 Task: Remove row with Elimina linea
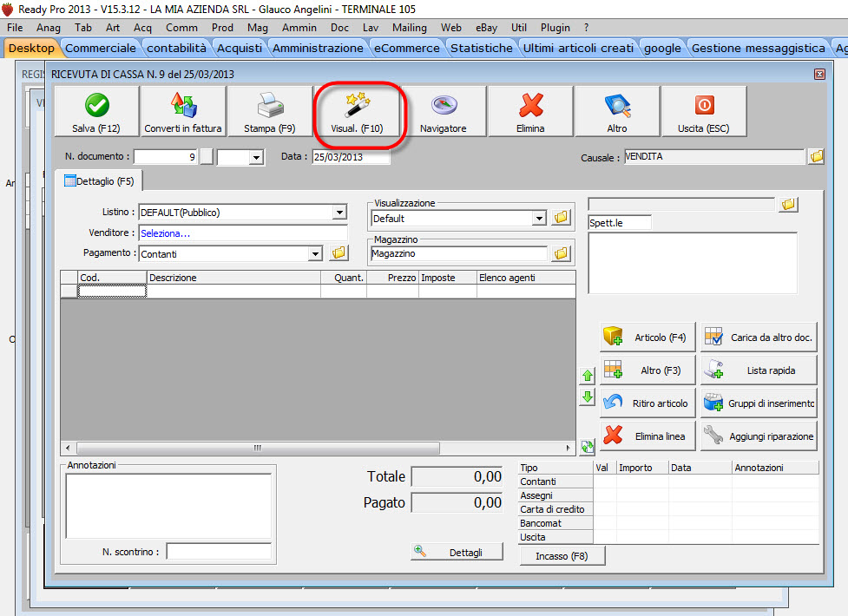(648, 436)
